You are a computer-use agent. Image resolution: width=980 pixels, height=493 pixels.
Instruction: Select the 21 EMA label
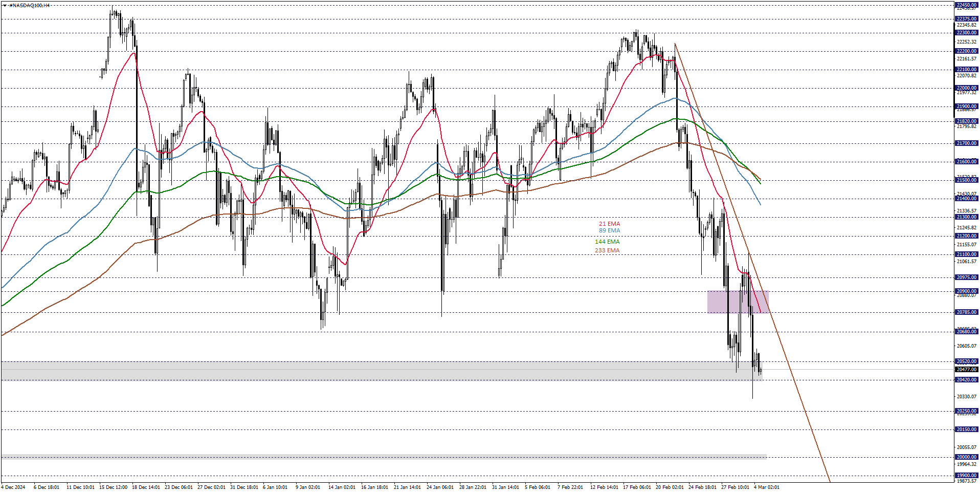(609, 224)
